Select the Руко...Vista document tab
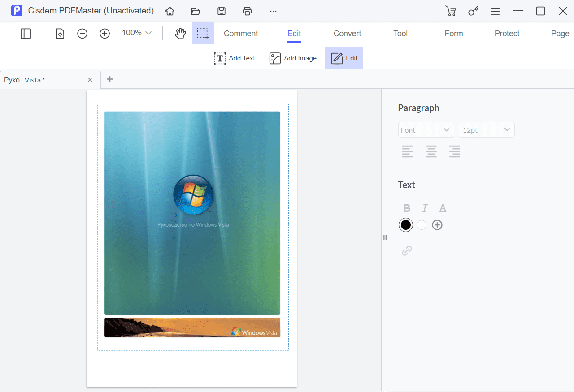 coord(50,80)
